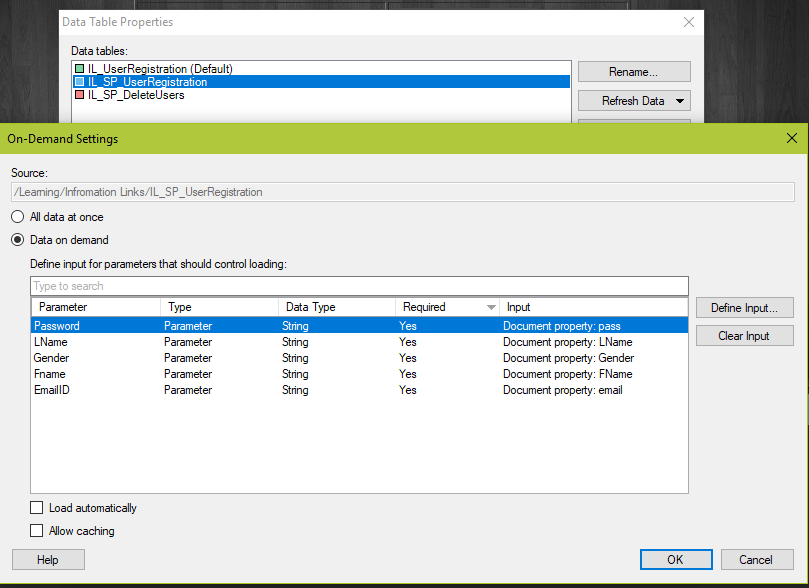Sort by the Data Type column header
809x588 pixels.
pos(335,307)
